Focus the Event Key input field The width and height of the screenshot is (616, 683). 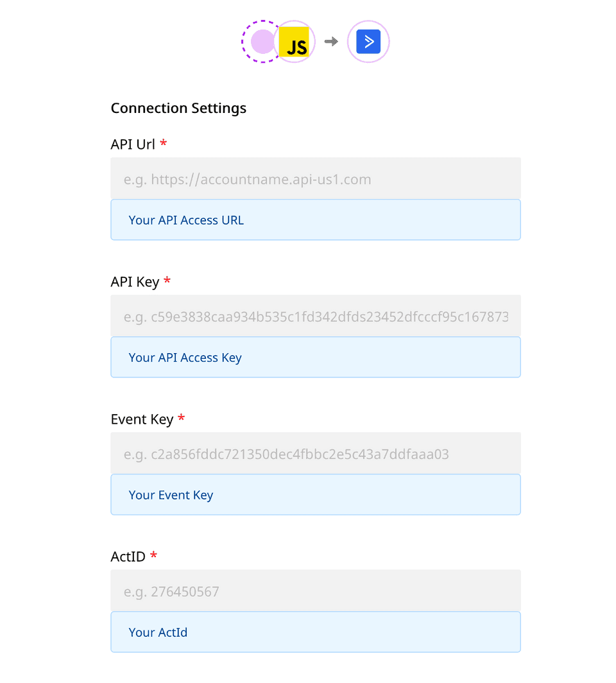[316, 454]
